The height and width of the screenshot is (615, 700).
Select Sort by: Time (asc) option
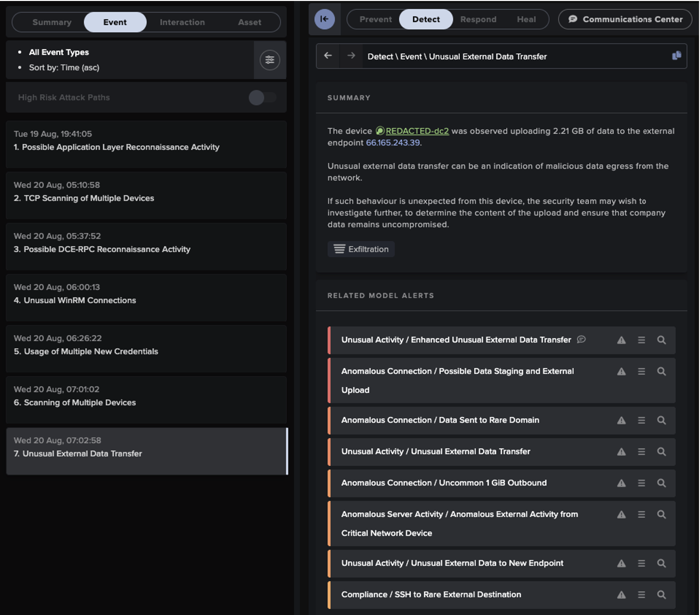[x=65, y=68]
